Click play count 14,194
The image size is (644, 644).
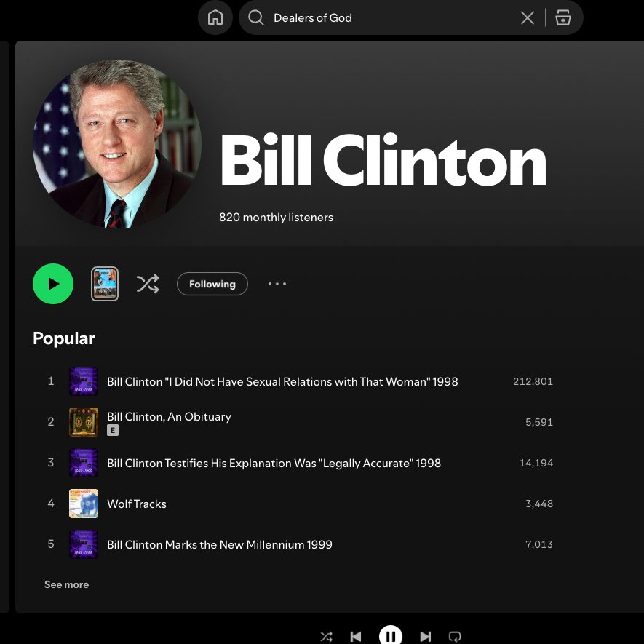tap(536, 463)
